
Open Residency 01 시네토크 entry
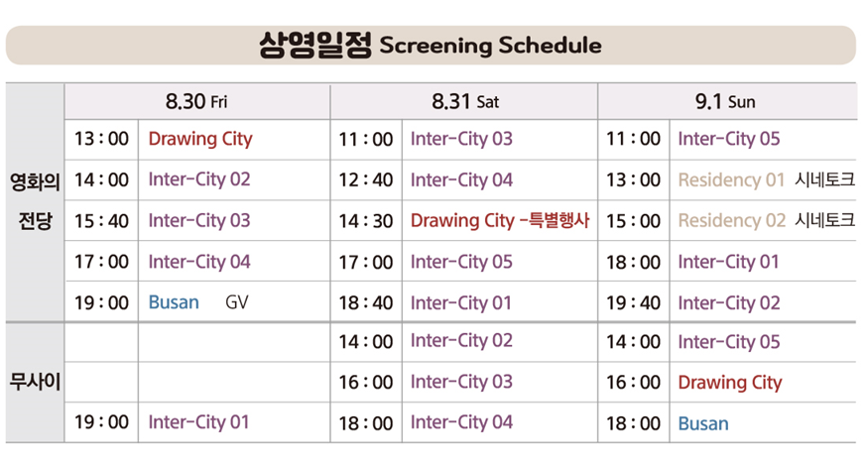[x=766, y=179]
